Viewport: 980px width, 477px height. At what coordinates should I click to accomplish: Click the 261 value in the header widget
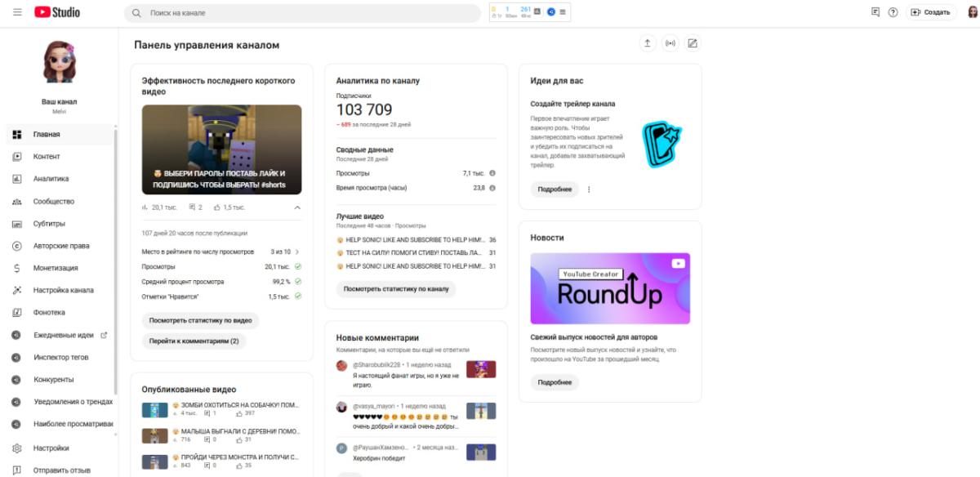[525, 9]
